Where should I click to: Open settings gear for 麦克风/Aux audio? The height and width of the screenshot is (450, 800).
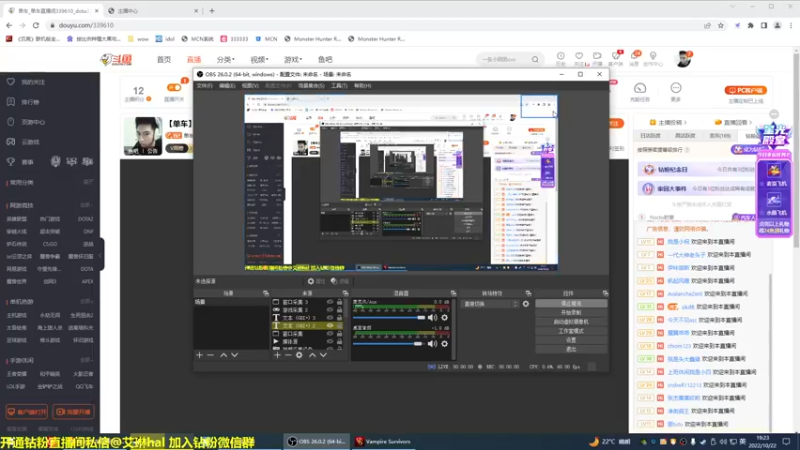pos(444,317)
